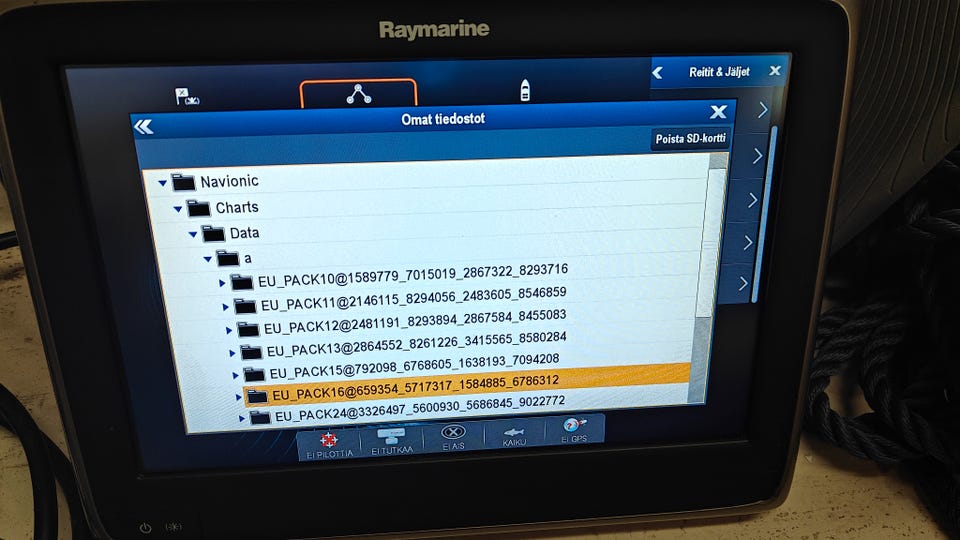960x540 pixels.
Task: Collapse the Data folder
Action: tap(193, 234)
